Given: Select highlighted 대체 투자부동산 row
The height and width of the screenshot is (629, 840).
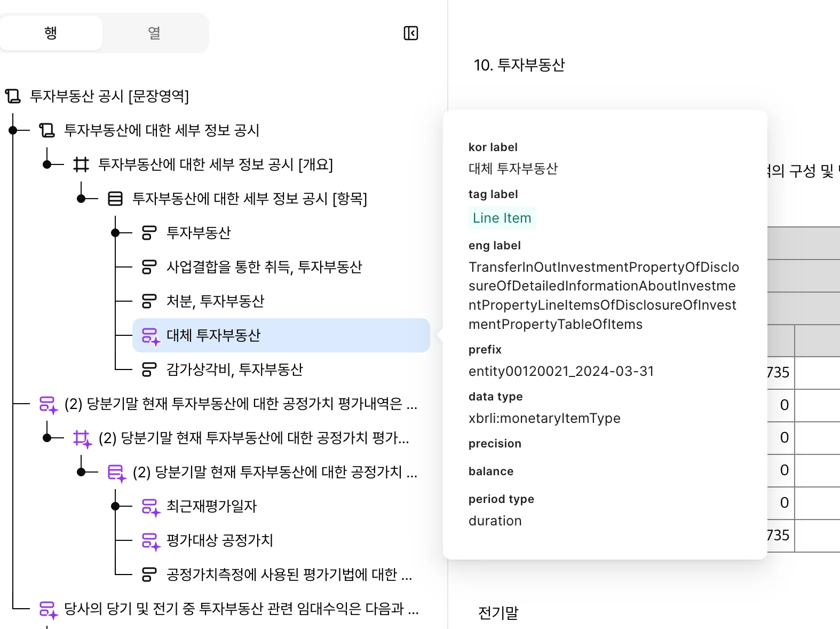Looking at the screenshot, I should click(281, 335).
